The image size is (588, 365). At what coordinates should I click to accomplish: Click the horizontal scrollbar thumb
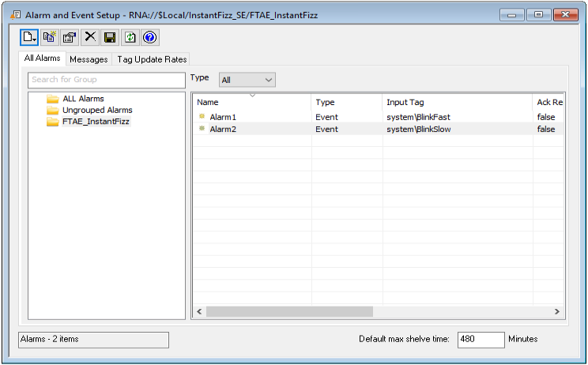click(289, 311)
